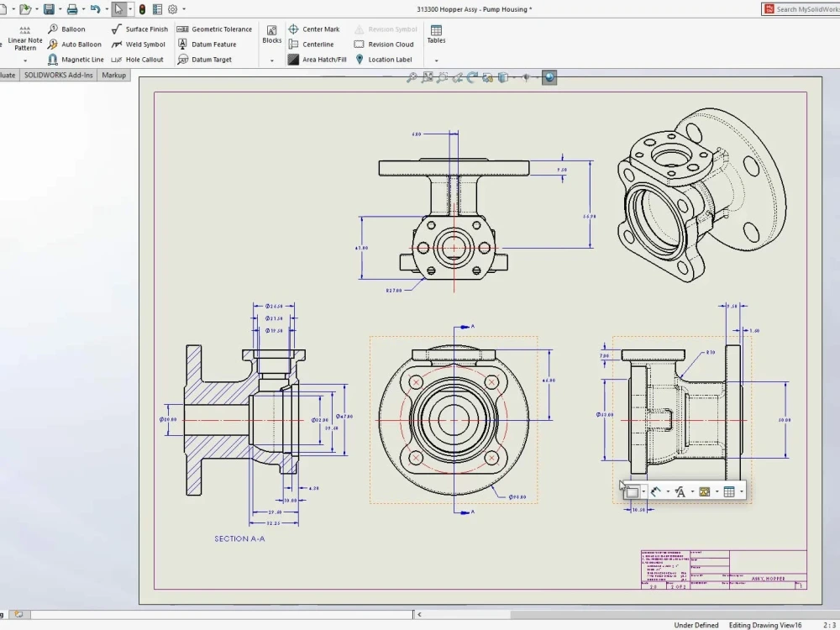Image resolution: width=840 pixels, height=630 pixels.
Task: Expand the Tables dropdown arrow
Action: tap(436, 60)
